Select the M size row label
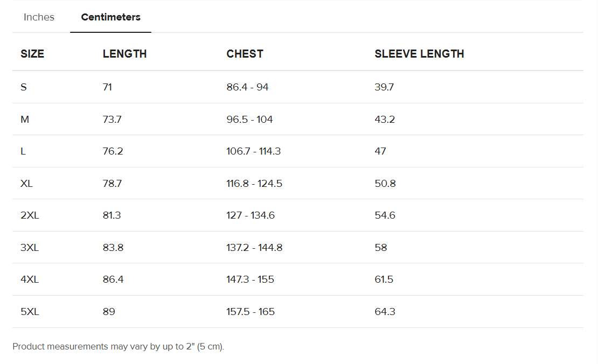The width and height of the screenshot is (598, 364). pos(25,120)
